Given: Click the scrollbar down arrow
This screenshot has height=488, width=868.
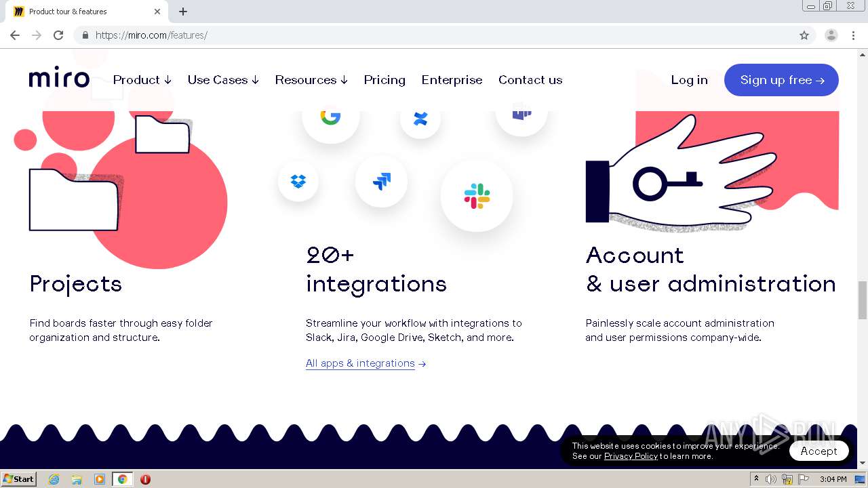Looking at the screenshot, I should point(863,463).
